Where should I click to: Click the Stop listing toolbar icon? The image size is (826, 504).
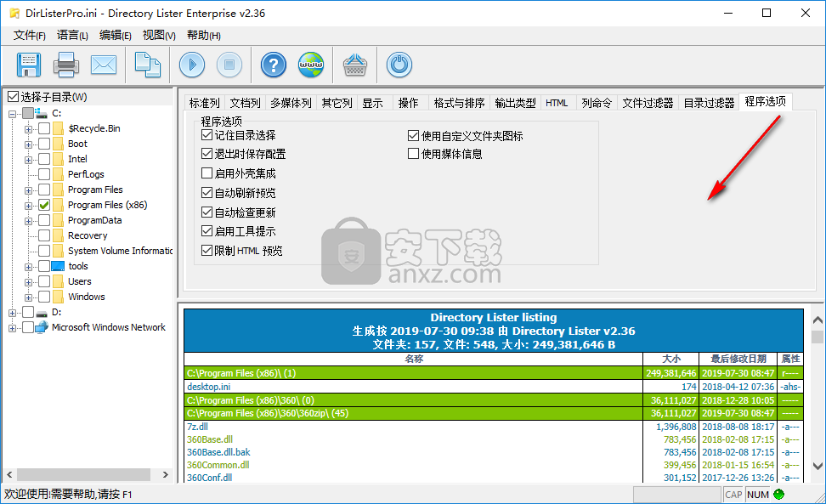point(229,65)
